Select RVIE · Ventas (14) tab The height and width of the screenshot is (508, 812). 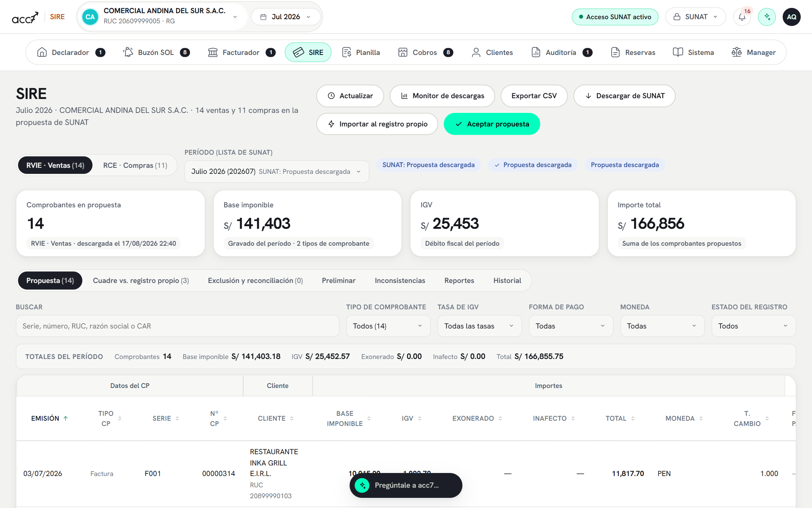coord(55,166)
